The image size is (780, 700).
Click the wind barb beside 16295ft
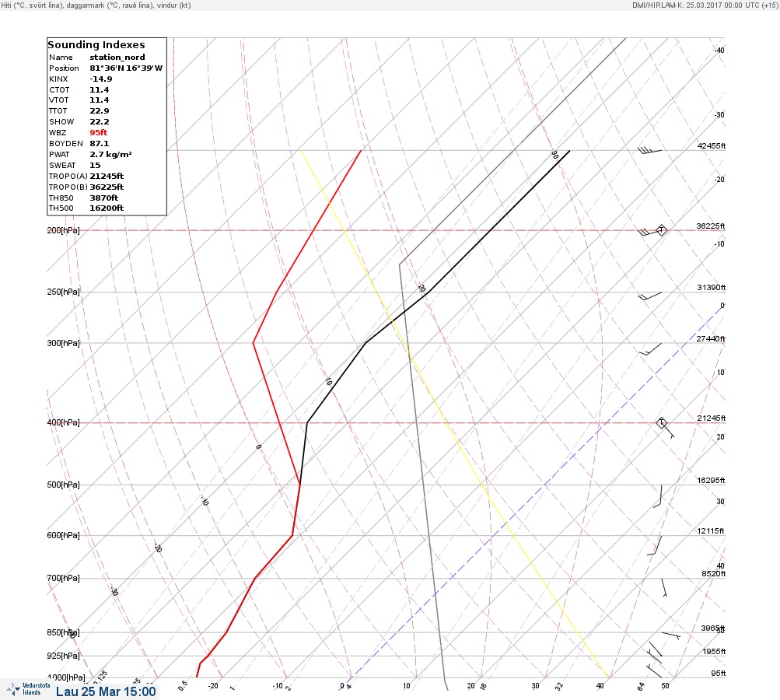point(658,496)
